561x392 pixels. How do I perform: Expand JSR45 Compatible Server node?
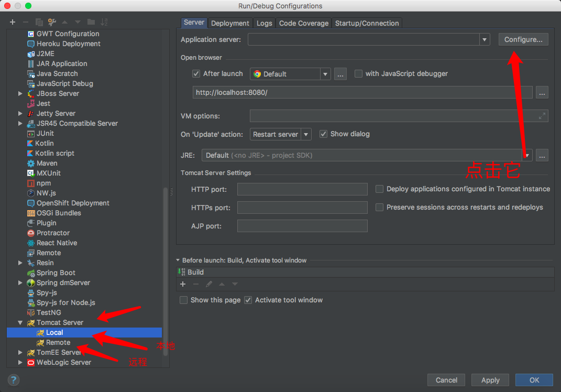click(20, 124)
